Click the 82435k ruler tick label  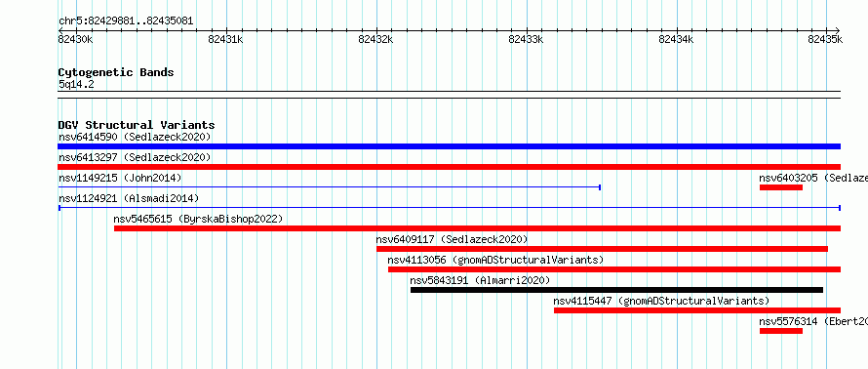point(825,39)
